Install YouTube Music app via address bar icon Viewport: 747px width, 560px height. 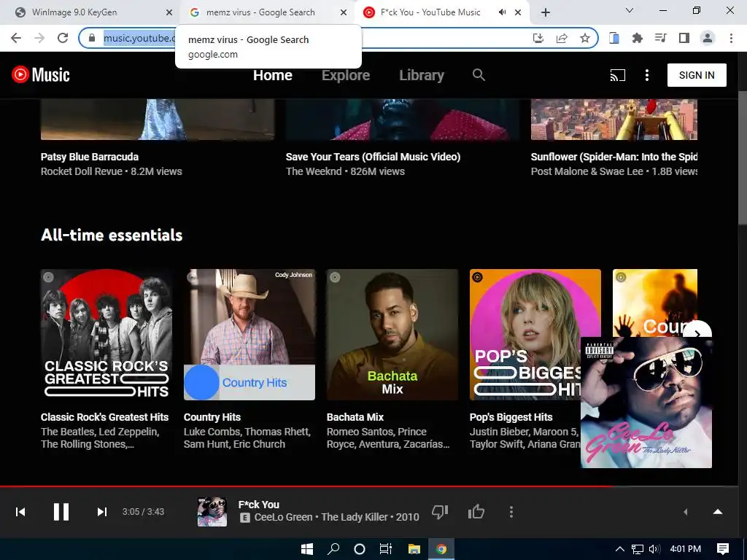point(538,38)
